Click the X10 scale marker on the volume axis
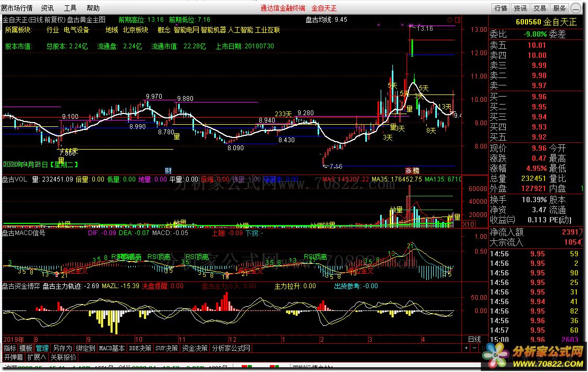The height and width of the screenshot is (372, 588). pyautogui.click(x=469, y=224)
